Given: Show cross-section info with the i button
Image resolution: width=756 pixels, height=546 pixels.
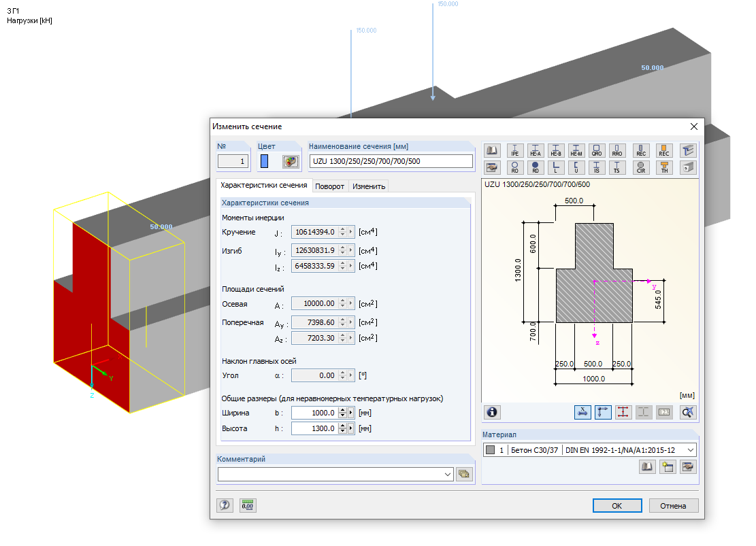Looking at the screenshot, I should (492, 412).
